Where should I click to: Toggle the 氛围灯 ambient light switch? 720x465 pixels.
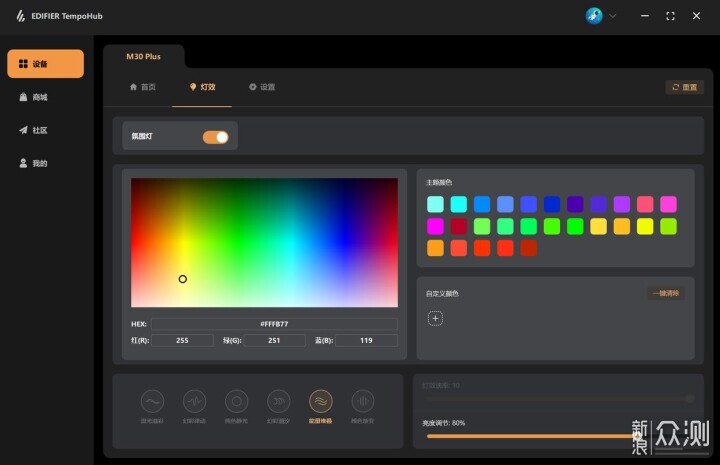pyautogui.click(x=215, y=137)
